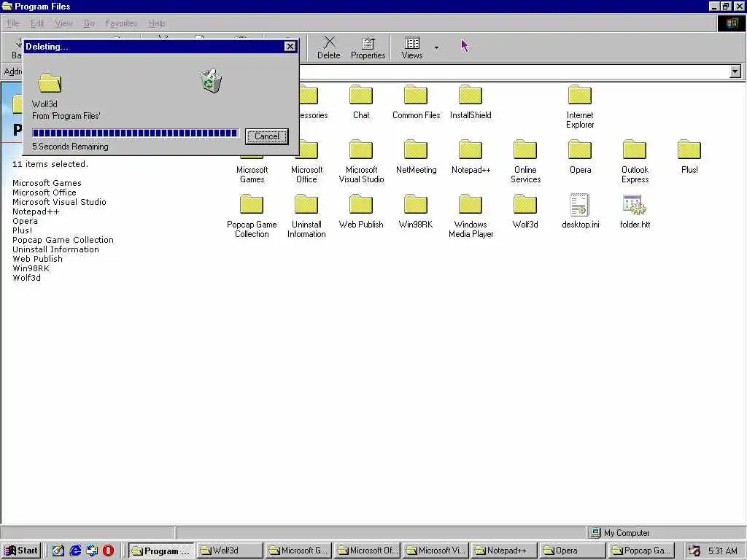Open the Go menu
The height and width of the screenshot is (560, 747).
coord(89,23)
